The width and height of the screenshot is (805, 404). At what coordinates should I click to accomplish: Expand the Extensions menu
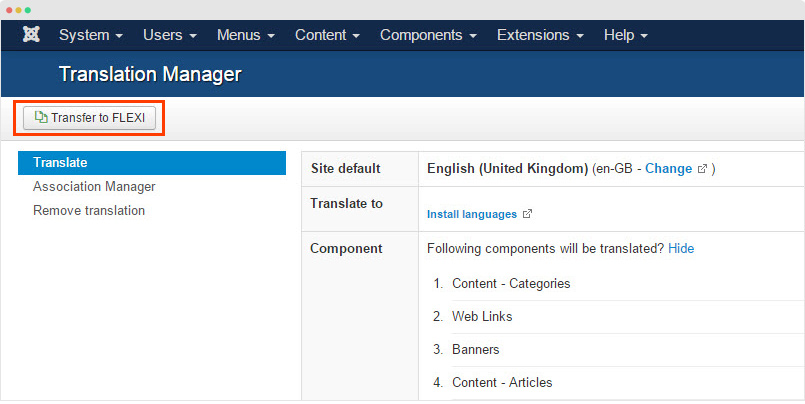click(x=540, y=35)
